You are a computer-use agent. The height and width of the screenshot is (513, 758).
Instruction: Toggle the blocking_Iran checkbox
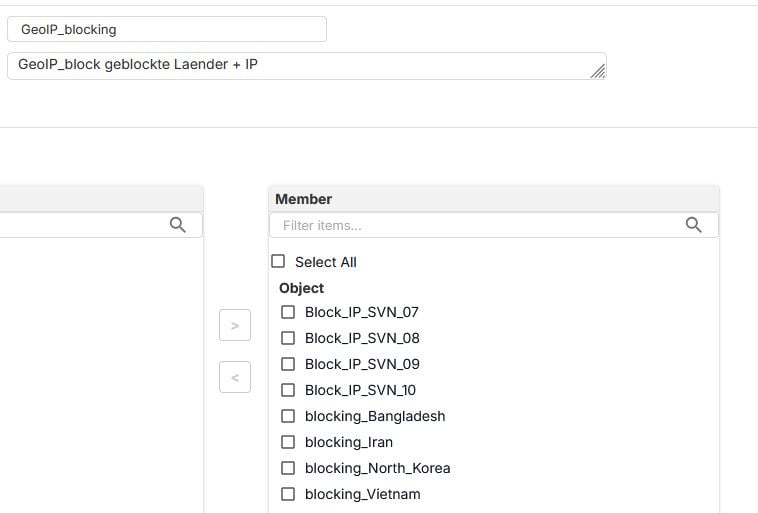[288, 442]
